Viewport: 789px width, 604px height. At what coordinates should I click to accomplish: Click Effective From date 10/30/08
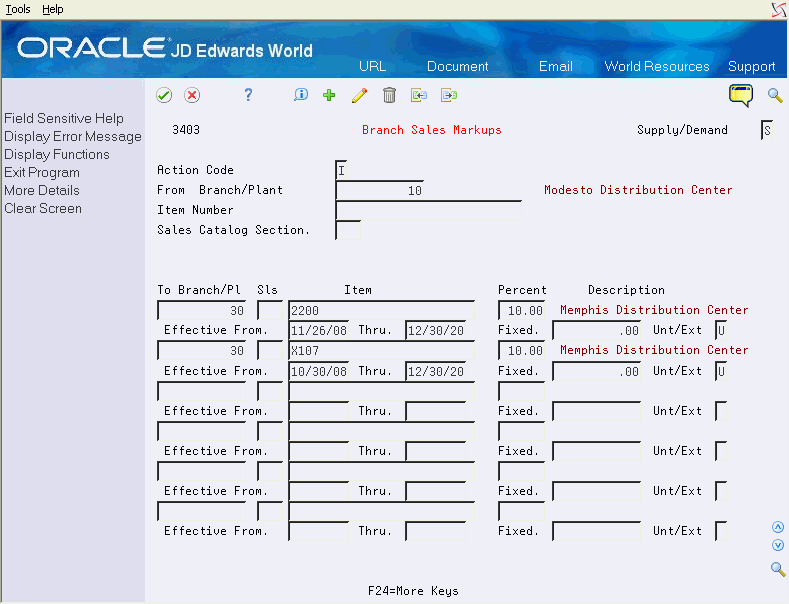[x=319, y=371]
